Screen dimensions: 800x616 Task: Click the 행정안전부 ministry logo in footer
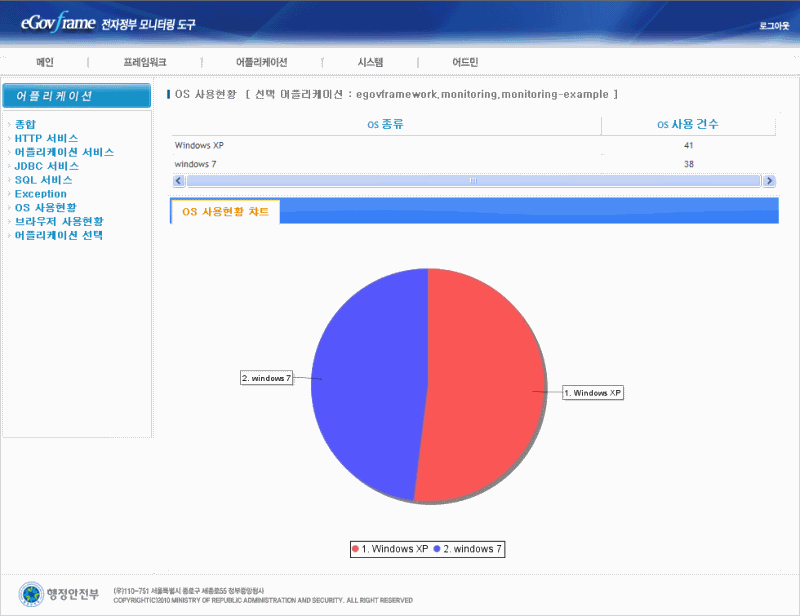(x=60, y=593)
